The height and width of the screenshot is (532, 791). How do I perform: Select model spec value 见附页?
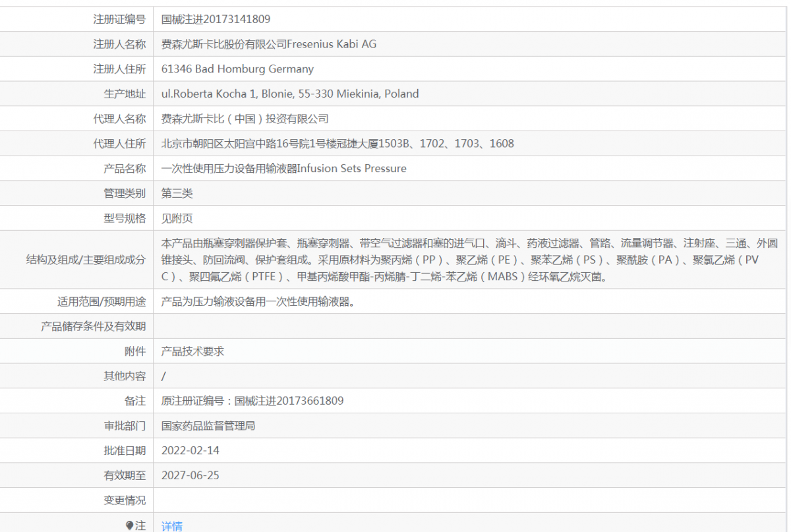[x=177, y=218]
